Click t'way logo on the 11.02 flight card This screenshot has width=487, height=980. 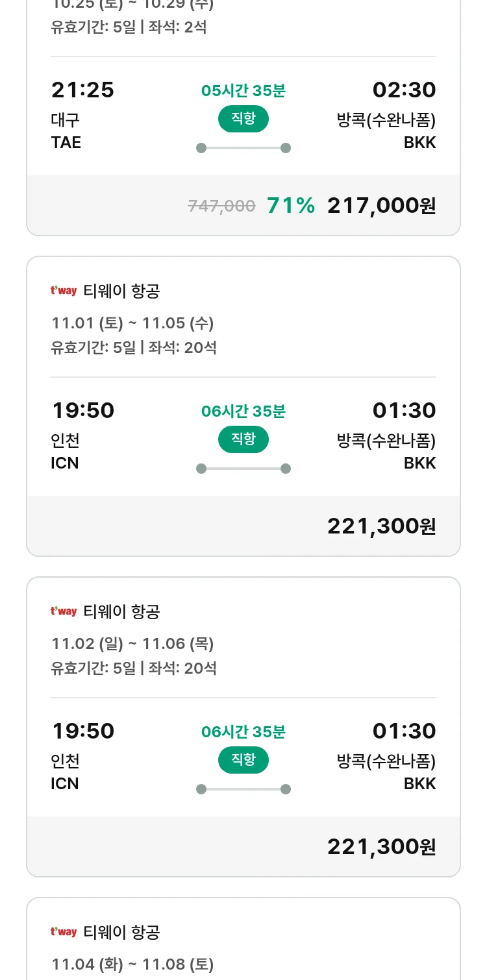point(64,611)
